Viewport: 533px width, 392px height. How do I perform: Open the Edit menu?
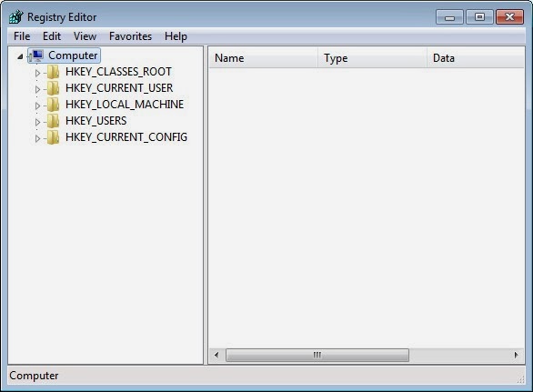click(x=52, y=36)
